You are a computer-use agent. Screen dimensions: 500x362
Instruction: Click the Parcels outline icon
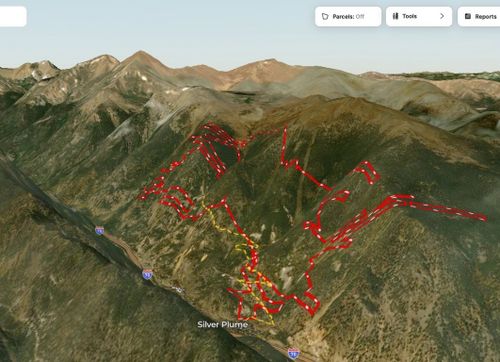[325, 16]
